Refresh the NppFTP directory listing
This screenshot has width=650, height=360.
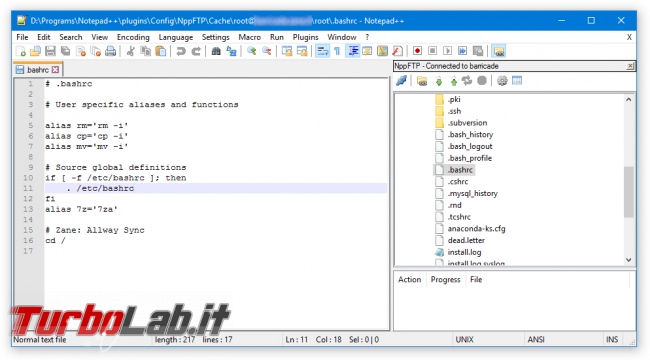(x=467, y=80)
